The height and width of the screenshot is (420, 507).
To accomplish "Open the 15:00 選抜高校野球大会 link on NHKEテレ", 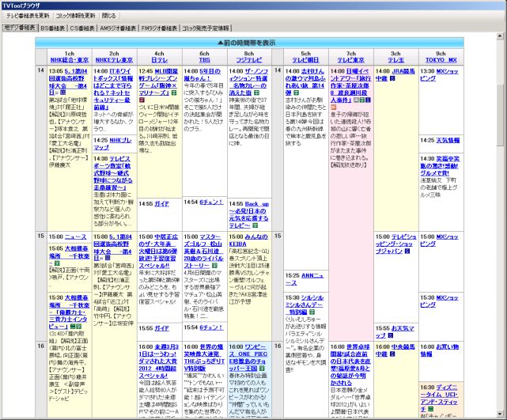I will tap(113, 248).
